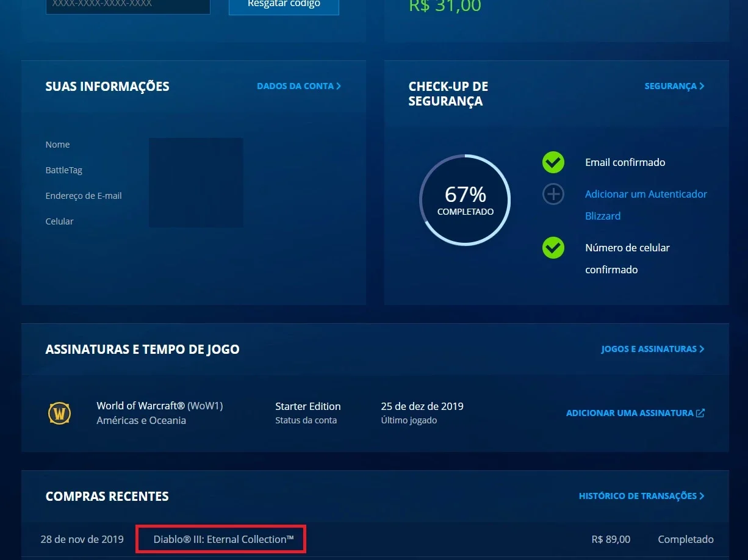Click the Número de celular confirmado text
This screenshot has height=560, width=748.
click(x=627, y=259)
